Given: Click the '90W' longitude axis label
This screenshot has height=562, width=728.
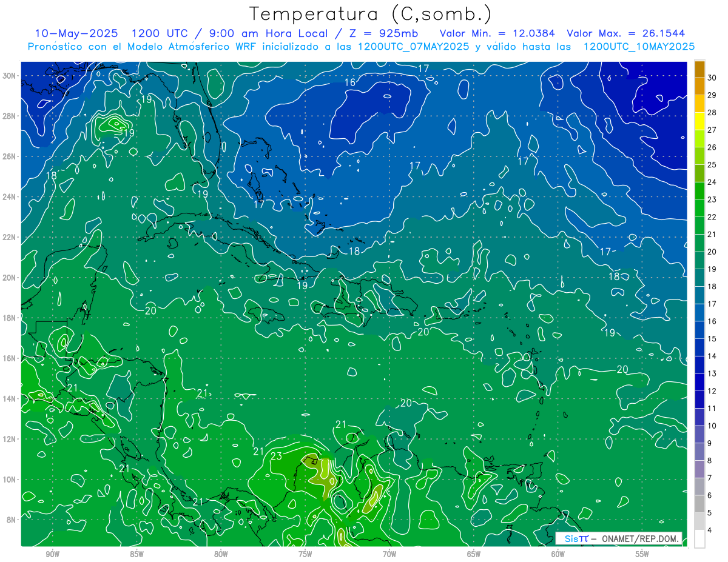Looking at the screenshot, I should [x=53, y=554].
